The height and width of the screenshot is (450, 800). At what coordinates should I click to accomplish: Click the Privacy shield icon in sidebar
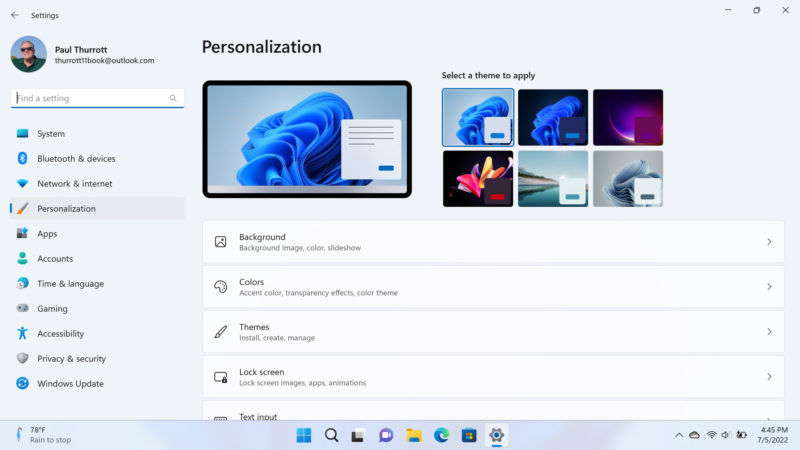[x=22, y=359]
